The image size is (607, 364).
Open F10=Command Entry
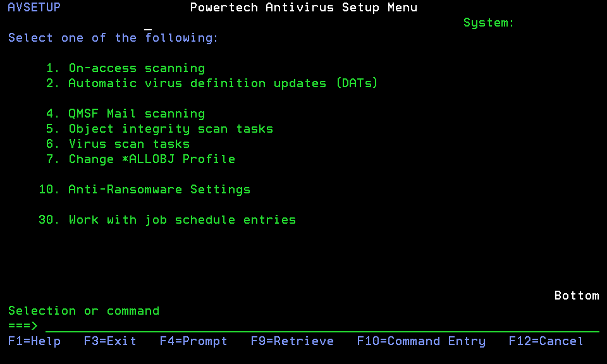pyautogui.click(x=421, y=341)
